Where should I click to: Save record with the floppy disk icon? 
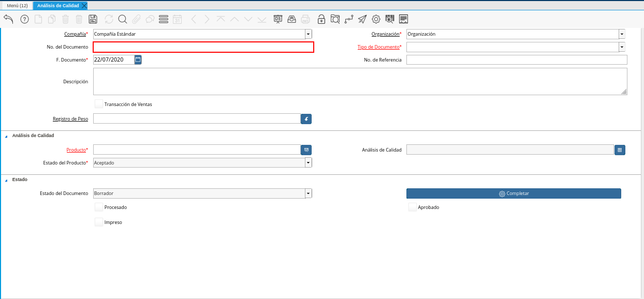click(93, 19)
